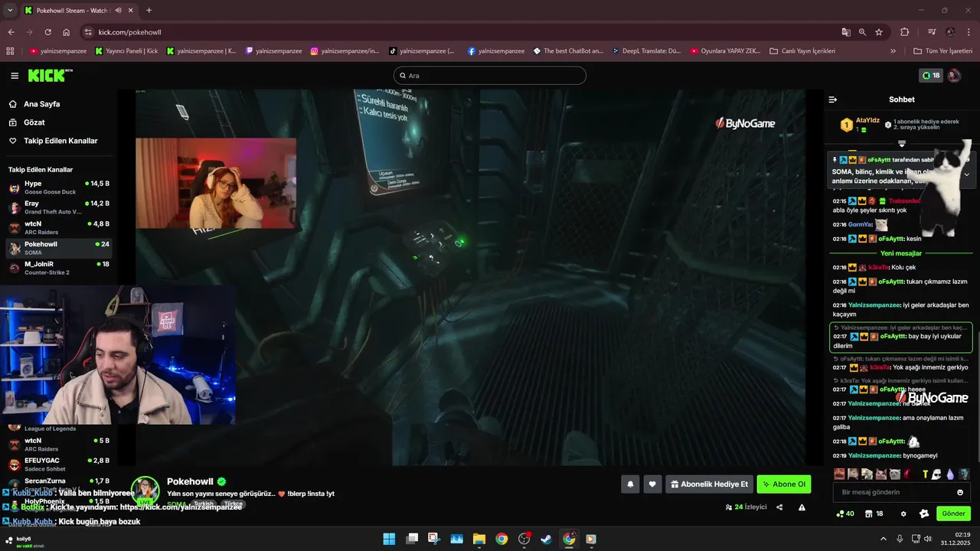Click the report warning triangle icon

click(802, 507)
